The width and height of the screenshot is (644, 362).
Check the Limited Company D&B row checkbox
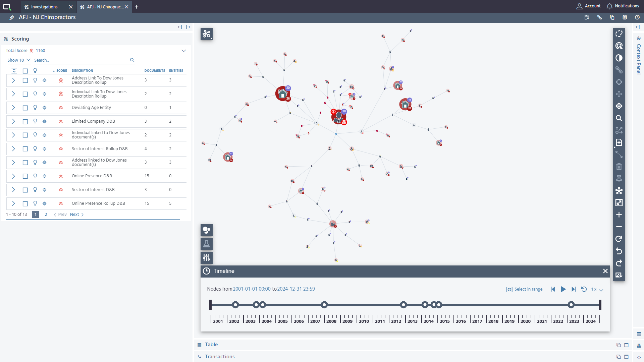pos(25,121)
